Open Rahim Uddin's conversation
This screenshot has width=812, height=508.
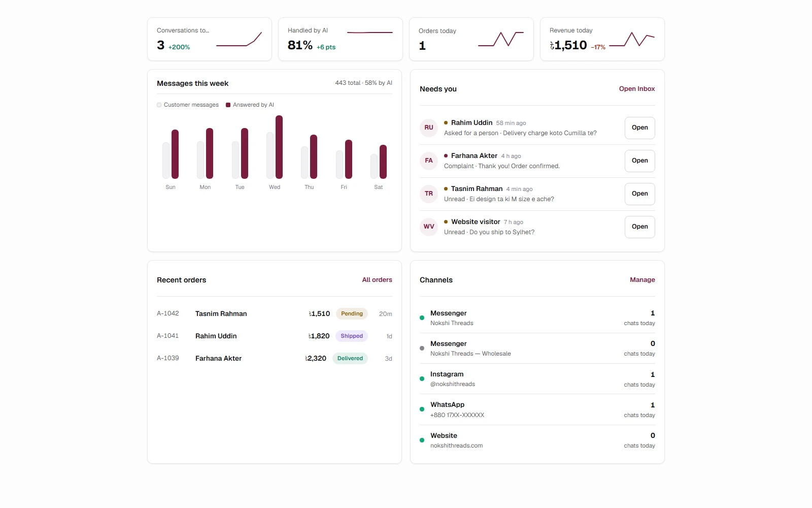tap(639, 128)
